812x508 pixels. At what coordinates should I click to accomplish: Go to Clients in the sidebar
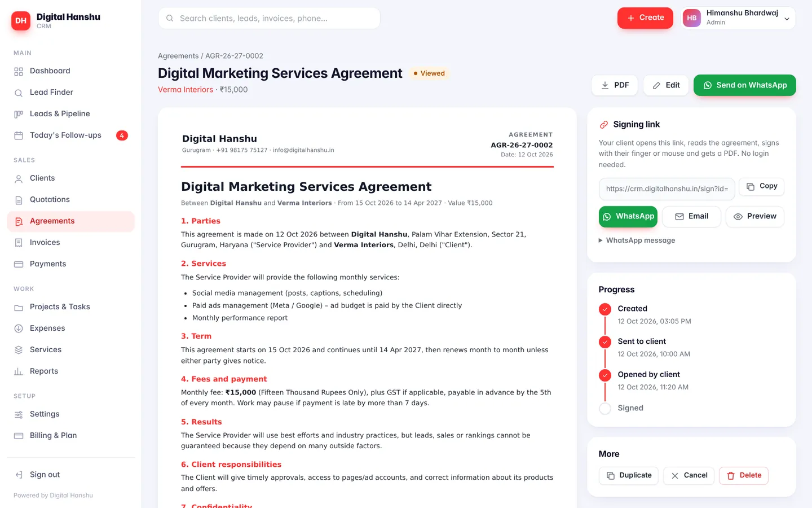click(x=71, y=178)
